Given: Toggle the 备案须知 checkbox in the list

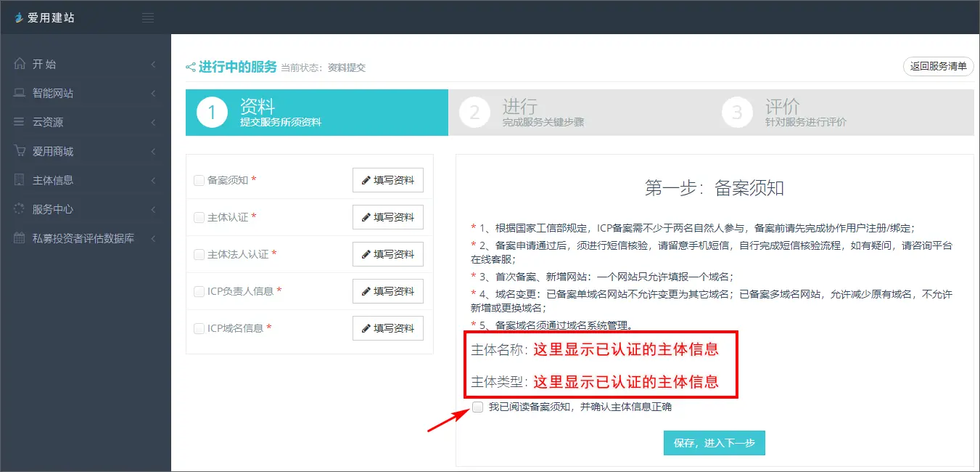Looking at the screenshot, I should [x=199, y=180].
